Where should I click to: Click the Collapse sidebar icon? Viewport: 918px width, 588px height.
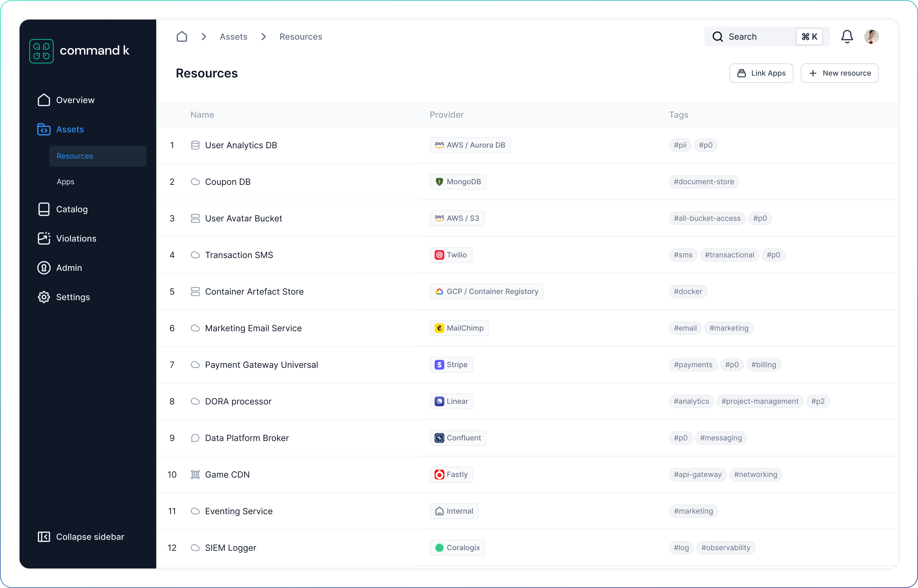pyautogui.click(x=44, y=537)
